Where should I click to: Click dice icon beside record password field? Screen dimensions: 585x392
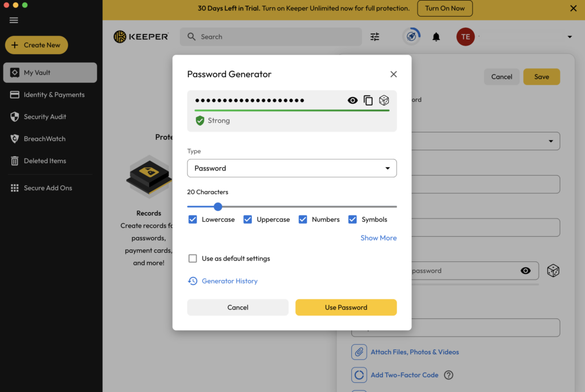pos(553,271)
